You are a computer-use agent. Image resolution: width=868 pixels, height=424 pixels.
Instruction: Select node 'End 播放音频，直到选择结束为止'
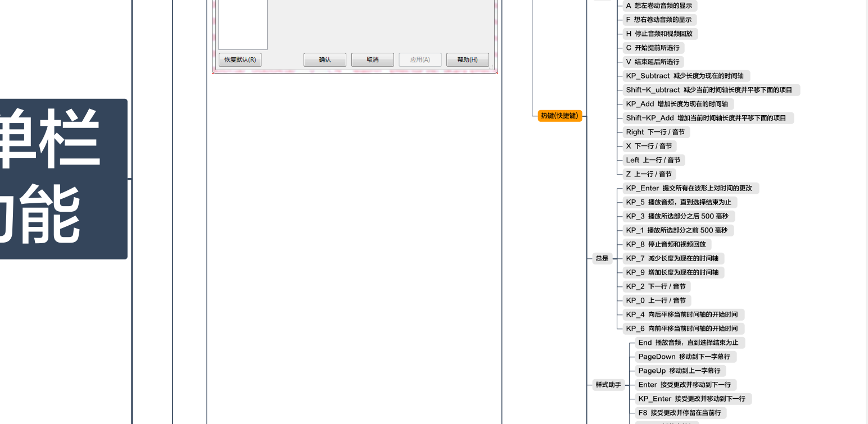point(690,343)
